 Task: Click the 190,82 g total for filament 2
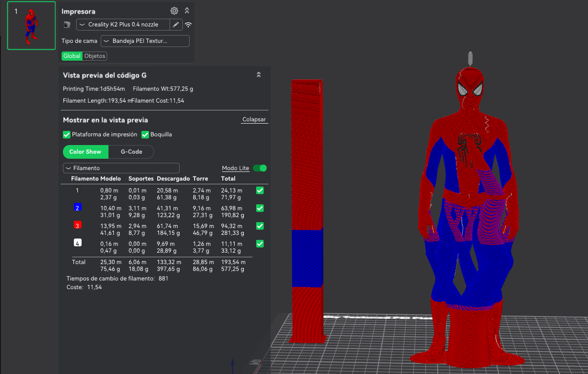(233, 216)
